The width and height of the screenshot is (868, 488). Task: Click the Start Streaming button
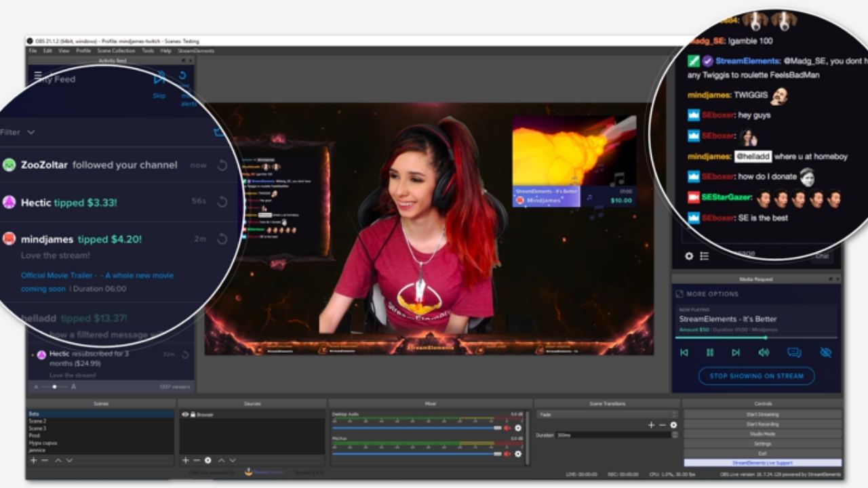pyautogui.click(x=762, y=414)
